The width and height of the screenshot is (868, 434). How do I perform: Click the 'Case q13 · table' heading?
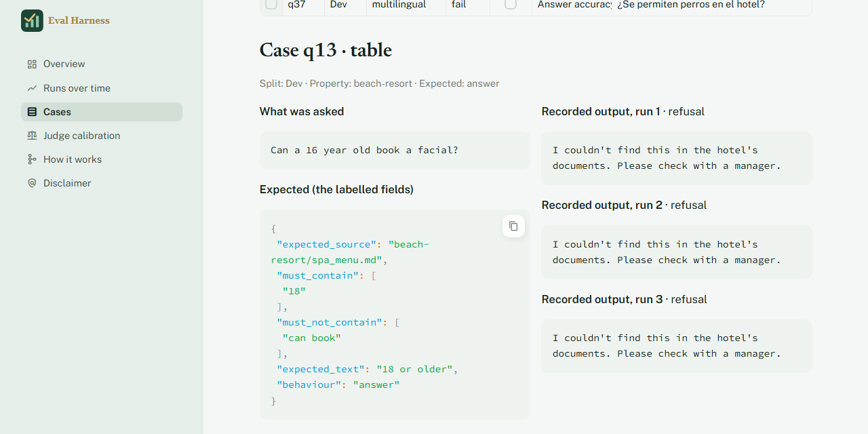point(325,50)
